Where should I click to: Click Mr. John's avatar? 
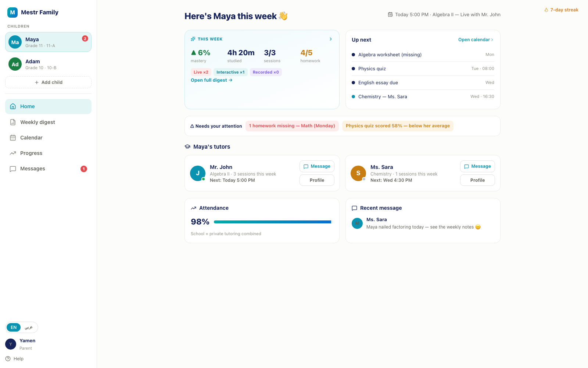click(198, 173)
